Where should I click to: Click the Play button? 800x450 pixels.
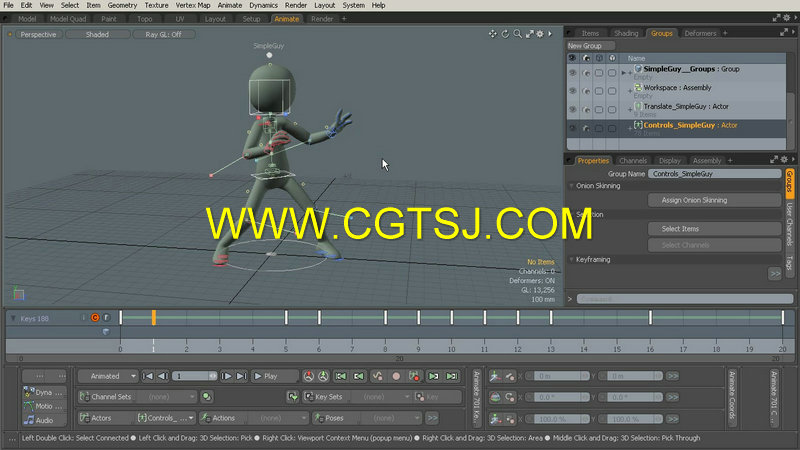[274, 377]
